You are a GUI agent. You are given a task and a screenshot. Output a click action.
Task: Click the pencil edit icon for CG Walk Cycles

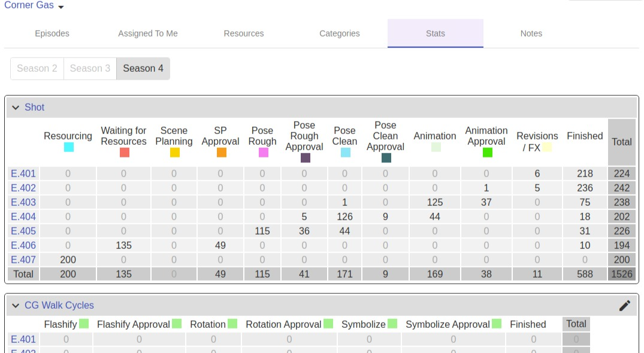[x=624, y=306]
